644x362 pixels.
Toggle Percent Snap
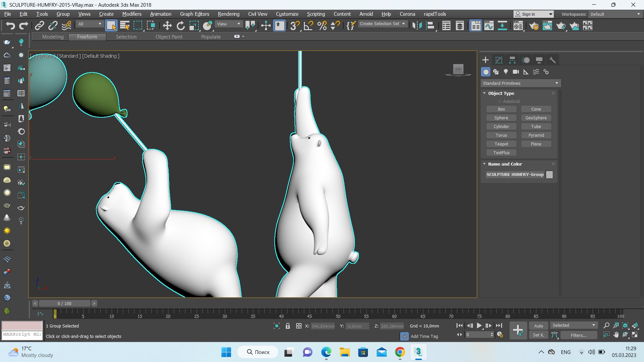[x=322, y=25]
